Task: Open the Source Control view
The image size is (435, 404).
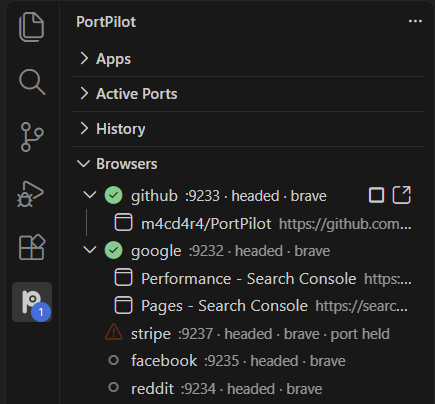Action: click(x=32, y=137)
